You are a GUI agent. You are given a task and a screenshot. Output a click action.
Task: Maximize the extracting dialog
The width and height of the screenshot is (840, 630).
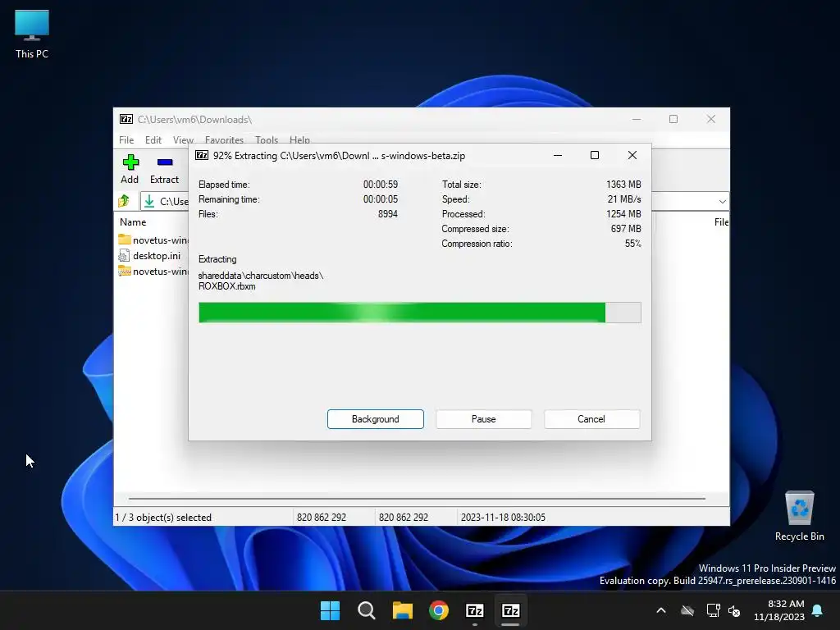[595, 155]
